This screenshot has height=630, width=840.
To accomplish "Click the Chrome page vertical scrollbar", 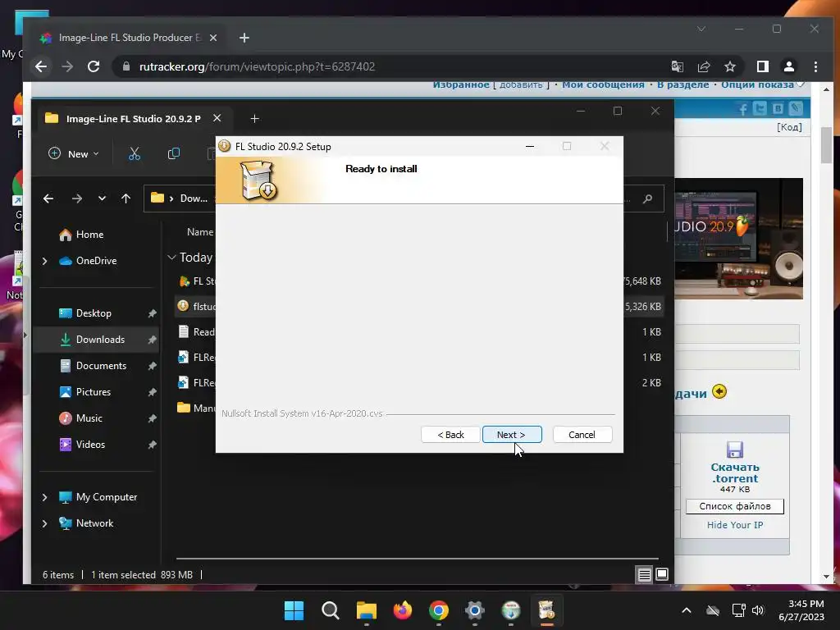I will pyautogui.click(x=826, y=144).
